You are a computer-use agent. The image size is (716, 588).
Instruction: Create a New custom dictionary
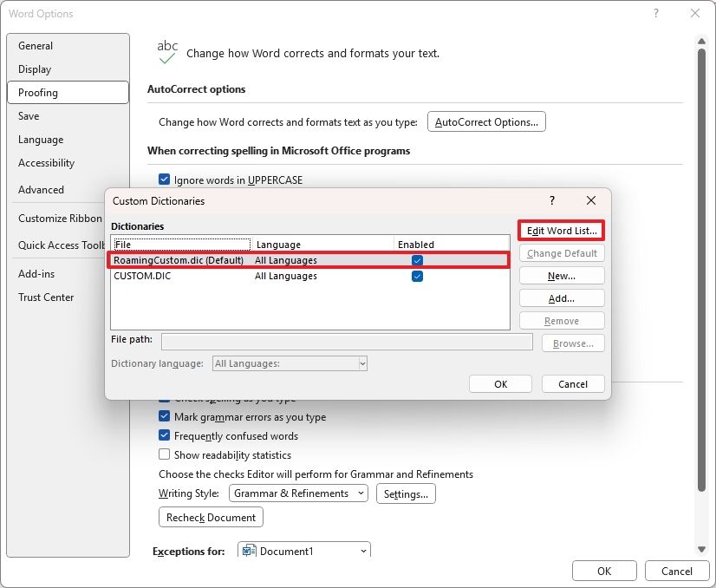[x=561, y=275]
